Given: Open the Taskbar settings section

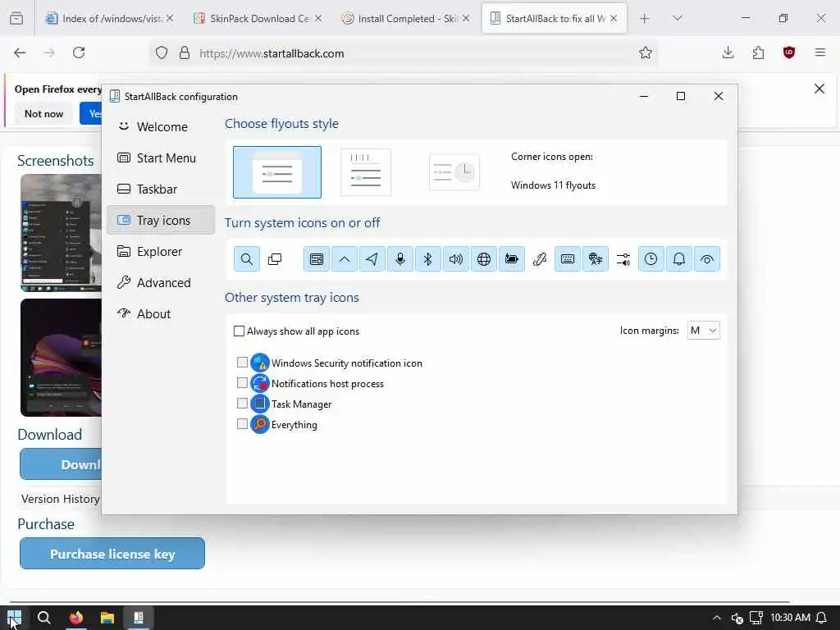Looking at the screenshot, I should 161,189.
